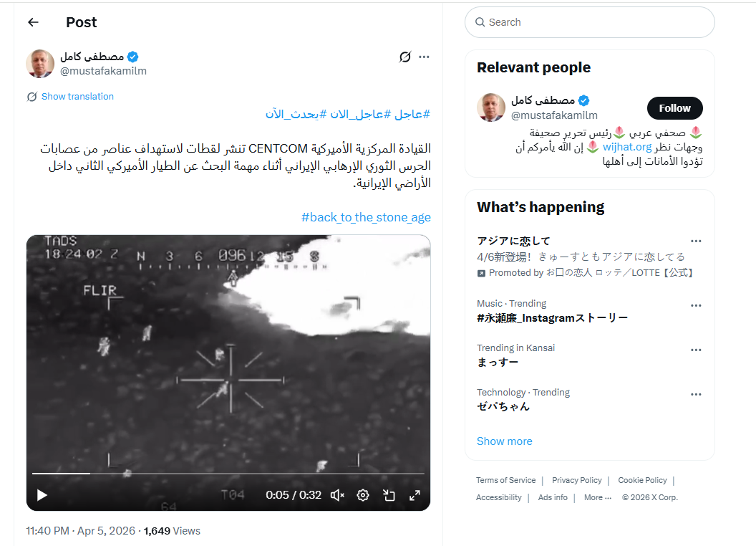Play the video with the play button
Screen dimensions: 756x546
pyautogui.click(x=42, y=495)
